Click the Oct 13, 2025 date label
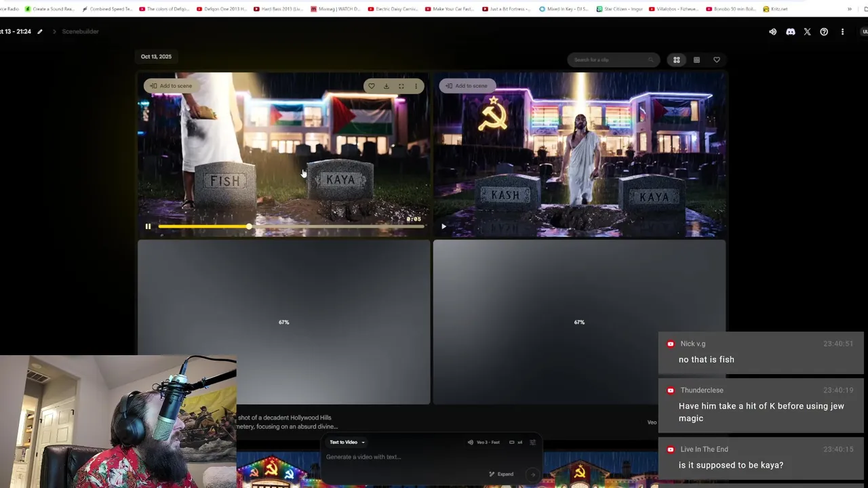The image size is (868, 488). pyautogui.click(x=156, y=57)
